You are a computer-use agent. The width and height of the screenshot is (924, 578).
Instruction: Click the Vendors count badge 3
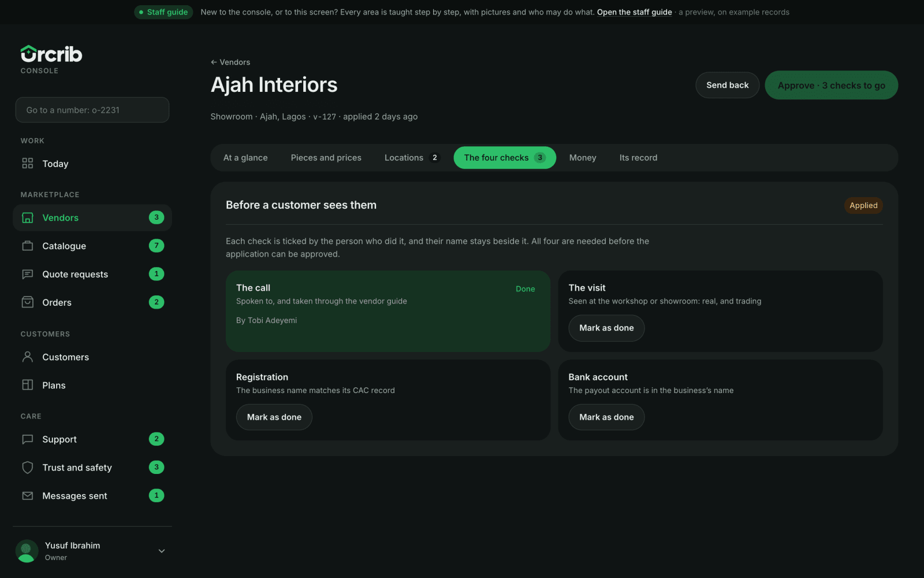tap(157, 217)
